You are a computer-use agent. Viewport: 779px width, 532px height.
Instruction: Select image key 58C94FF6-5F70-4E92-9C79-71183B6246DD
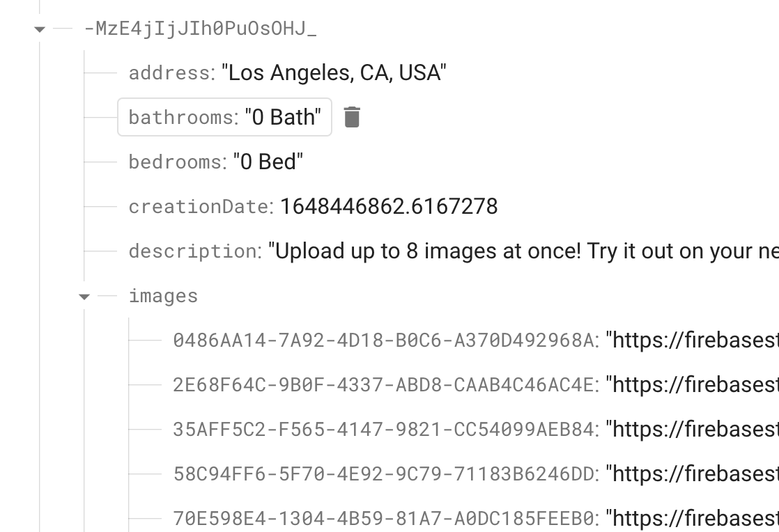click(x=387, y=474)
